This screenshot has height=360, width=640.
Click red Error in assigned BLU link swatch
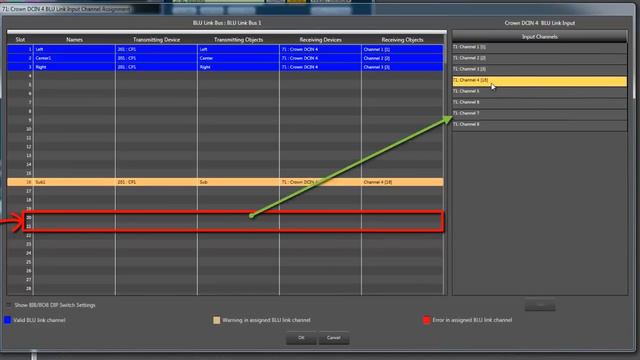[x=427, y=320]
